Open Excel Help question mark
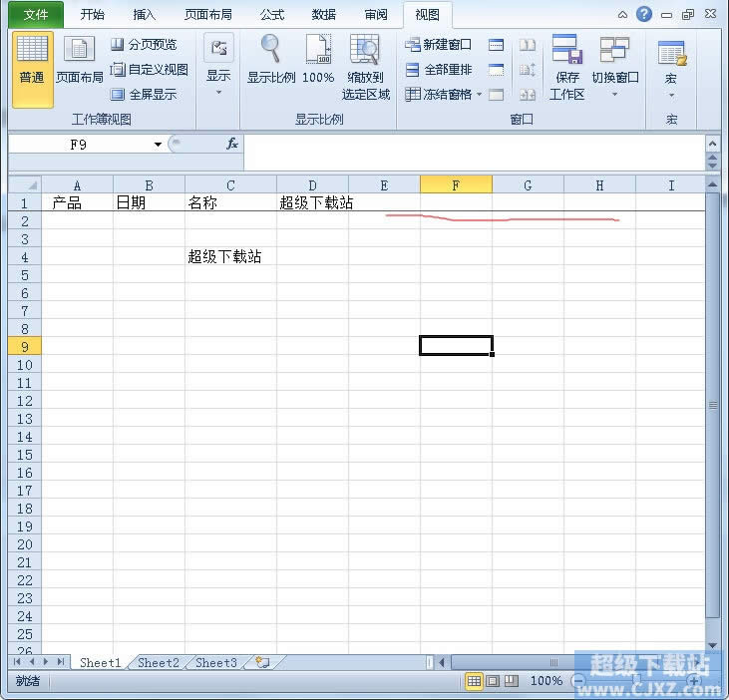 [x=644, y=14]
